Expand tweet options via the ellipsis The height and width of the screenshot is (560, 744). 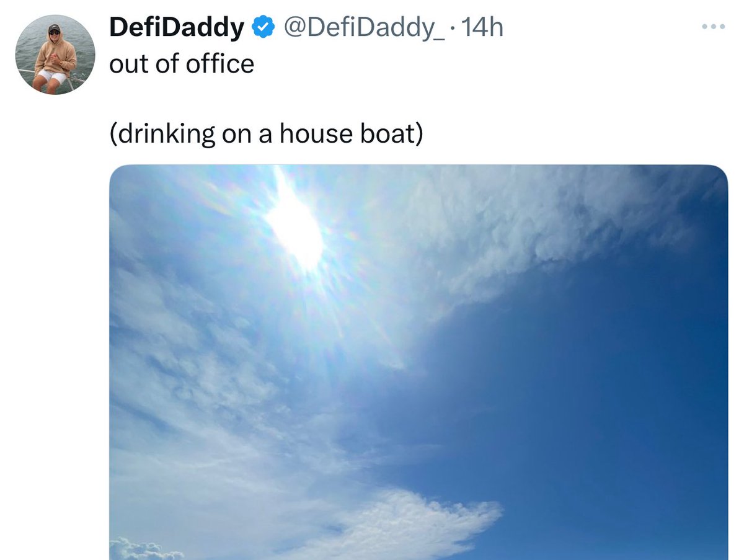[713, 27]
